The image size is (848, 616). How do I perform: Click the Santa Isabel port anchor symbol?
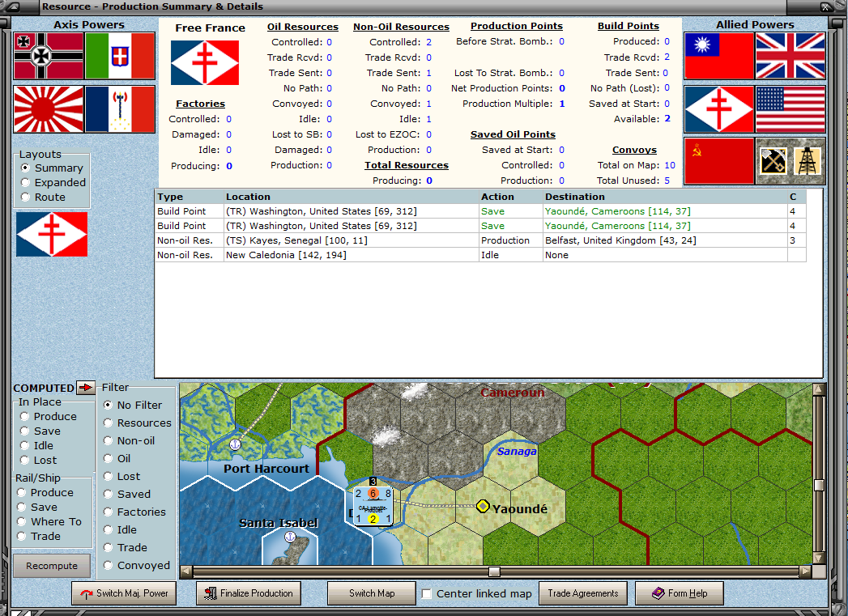point(291,537)
